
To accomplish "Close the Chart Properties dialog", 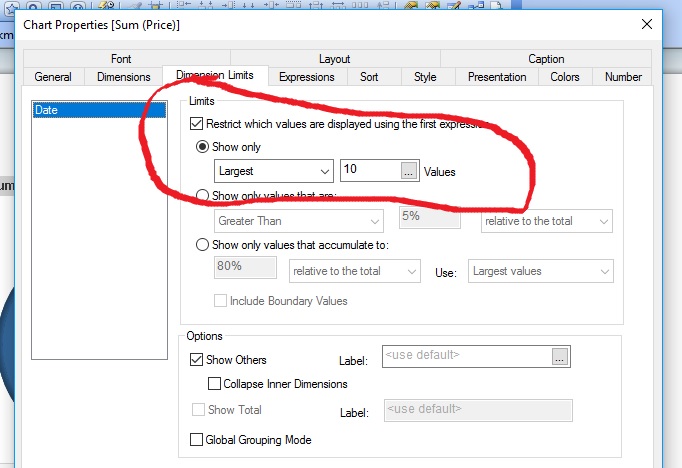I will (x=647, y=24).
